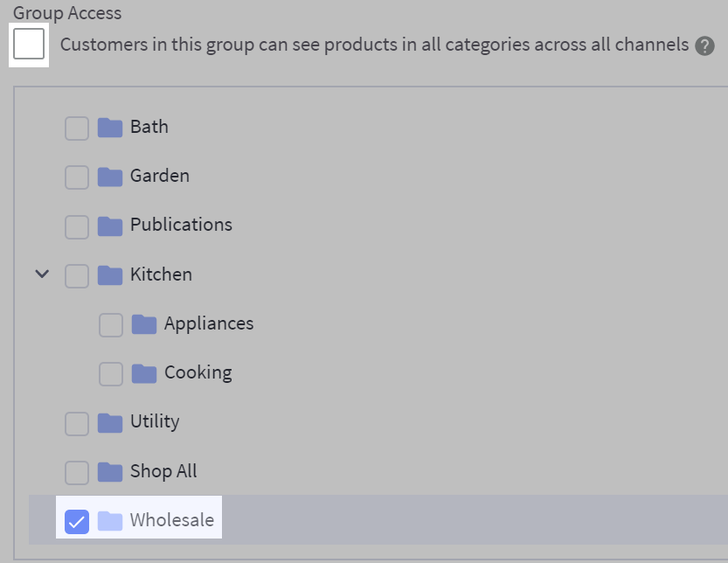
Task: Click the Group Access heading text
Action: tap(66, 13)
